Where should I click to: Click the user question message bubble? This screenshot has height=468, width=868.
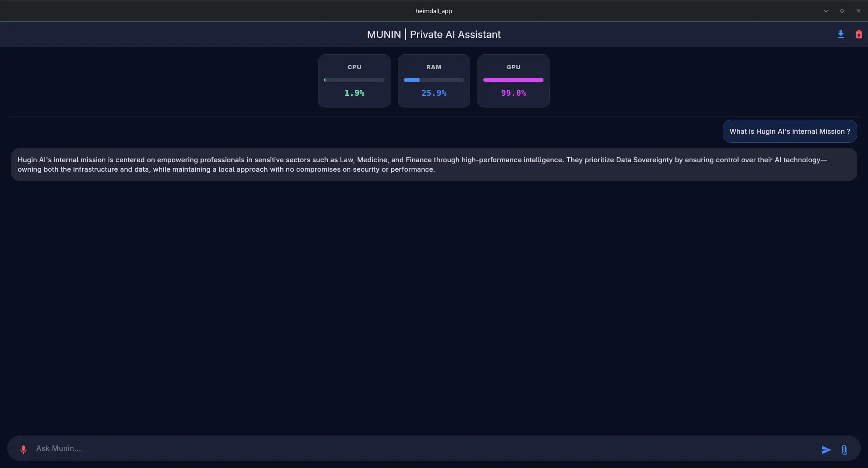(x=789, y=131)
